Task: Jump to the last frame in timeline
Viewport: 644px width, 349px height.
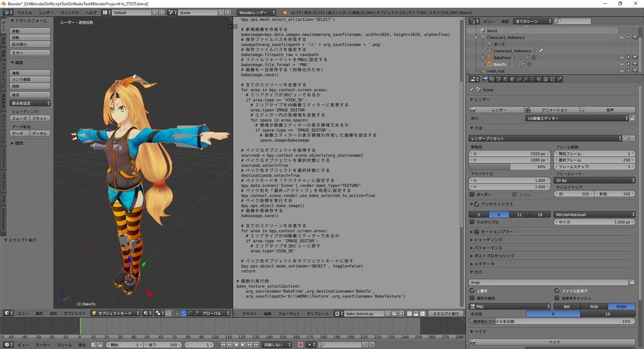Action: 256,344
